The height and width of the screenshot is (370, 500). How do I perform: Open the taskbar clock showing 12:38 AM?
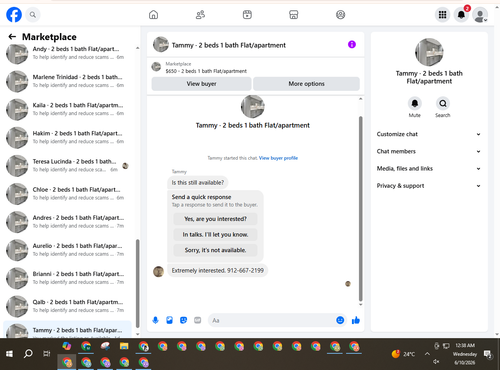pyautogui.click(x=465, y=354)
